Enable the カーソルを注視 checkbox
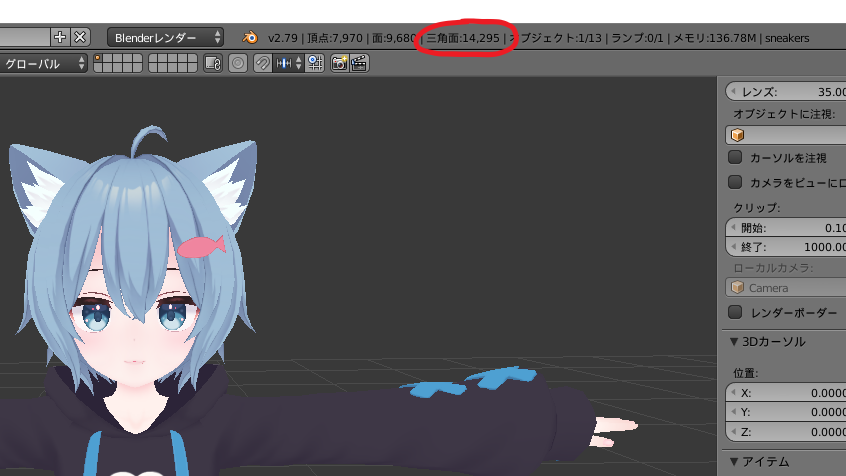 point(735,157)
